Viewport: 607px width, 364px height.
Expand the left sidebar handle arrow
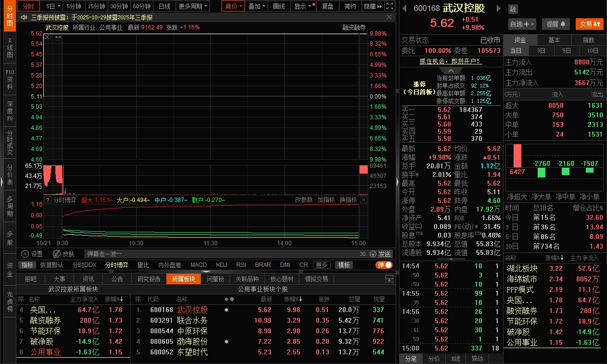click(1, 182)
